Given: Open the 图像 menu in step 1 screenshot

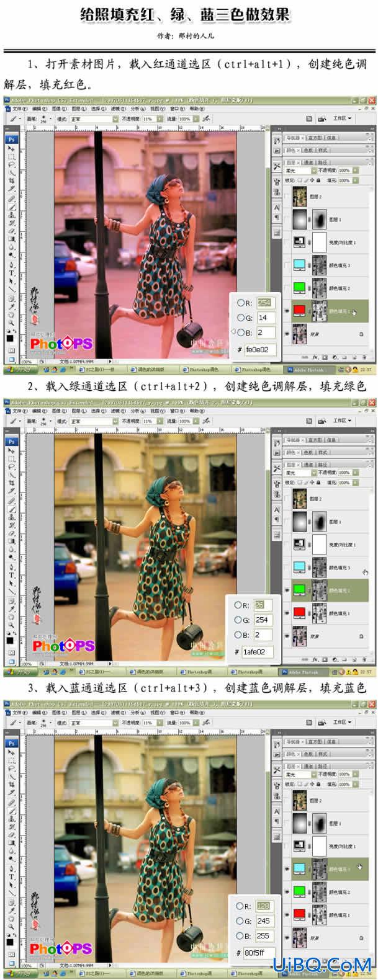Looking at the screenshot, I should [59, 108].
